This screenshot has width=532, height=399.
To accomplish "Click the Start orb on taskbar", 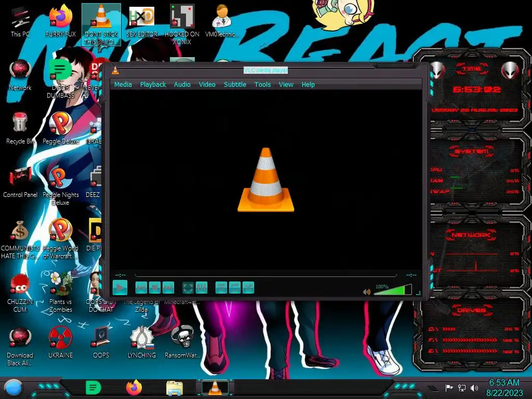I will coord(13,388).
